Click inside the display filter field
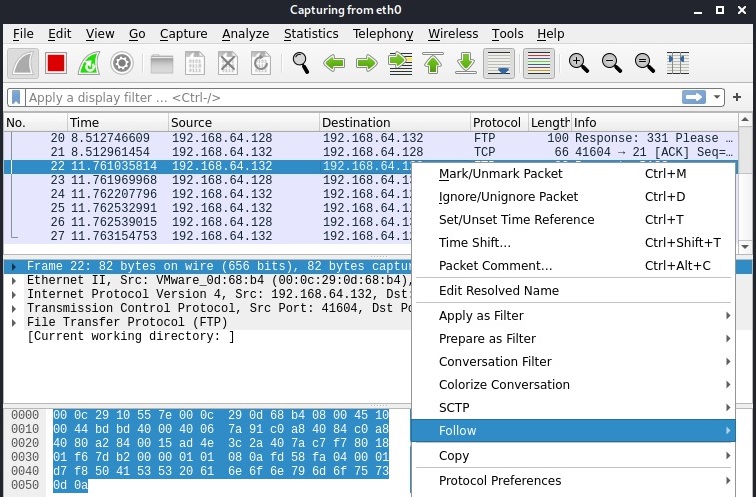Image resolution: width=756 pixels, height=497 pixels. point(352,97)
